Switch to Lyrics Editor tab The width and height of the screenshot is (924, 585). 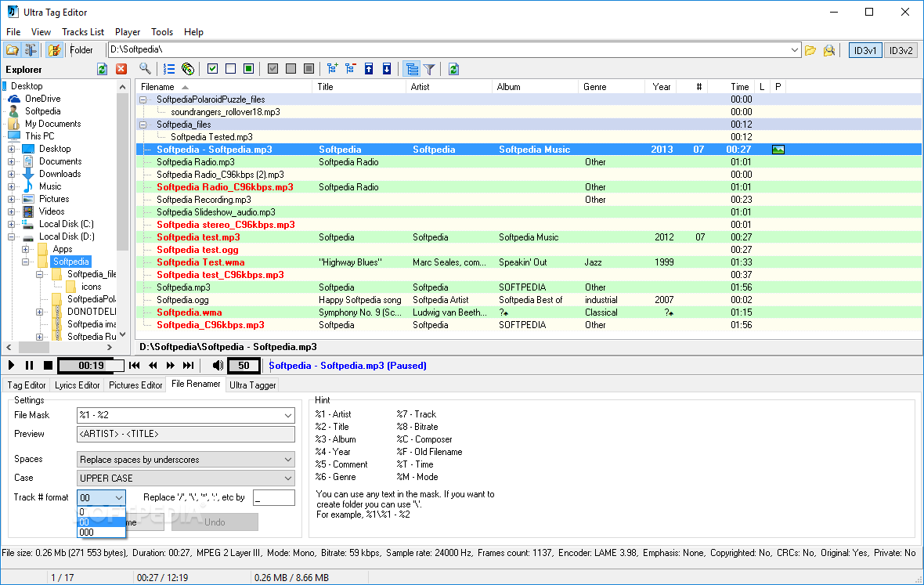coord(78,385)
